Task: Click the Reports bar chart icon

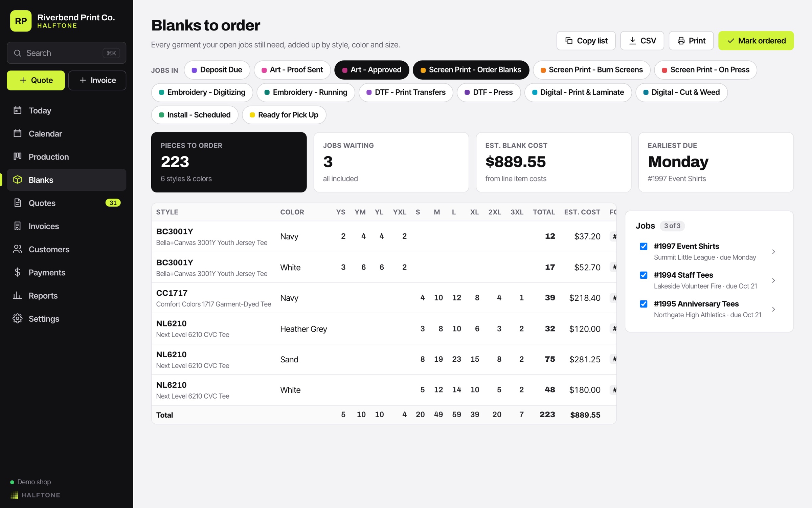Action: [x=17, y=295]
